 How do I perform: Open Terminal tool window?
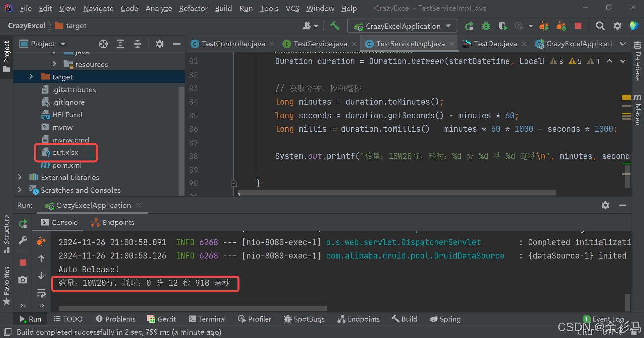(207, 319)
